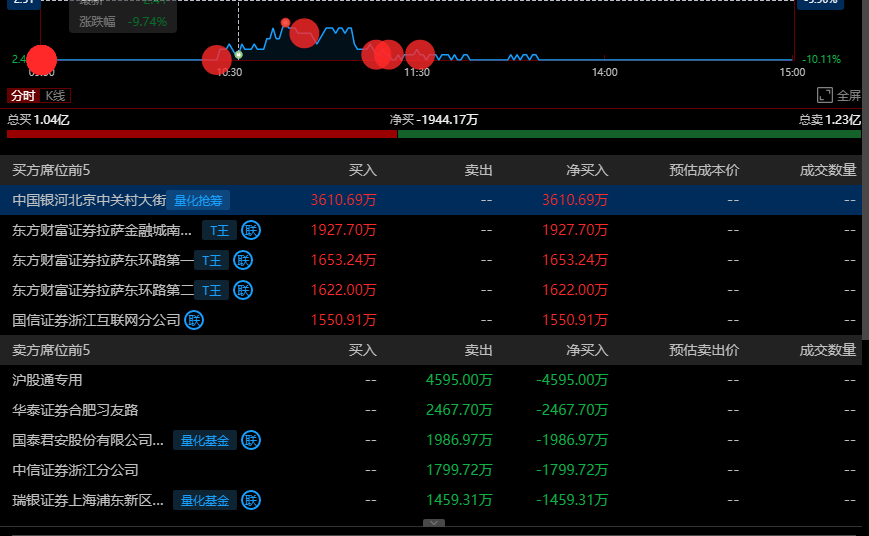Click 总卖 1.23亿 summary value
The image size is (869, 536).
[830, 120]
